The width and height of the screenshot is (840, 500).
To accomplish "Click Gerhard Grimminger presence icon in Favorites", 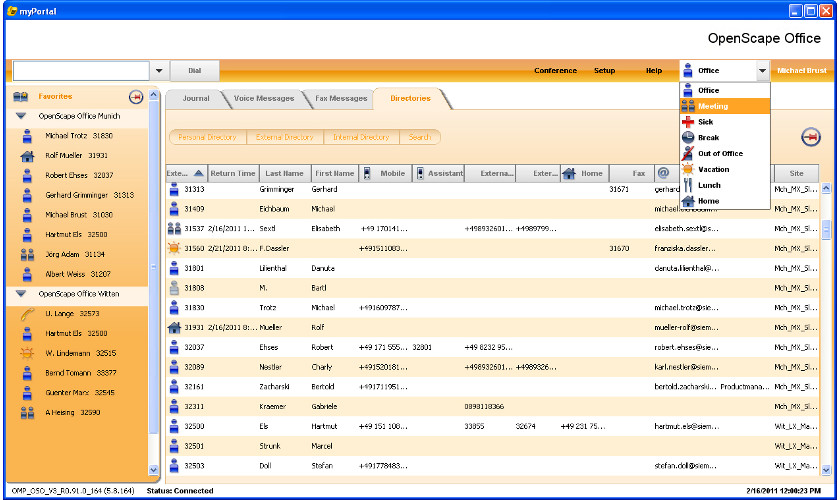I will pyautogui.click(x=27, y=195).
